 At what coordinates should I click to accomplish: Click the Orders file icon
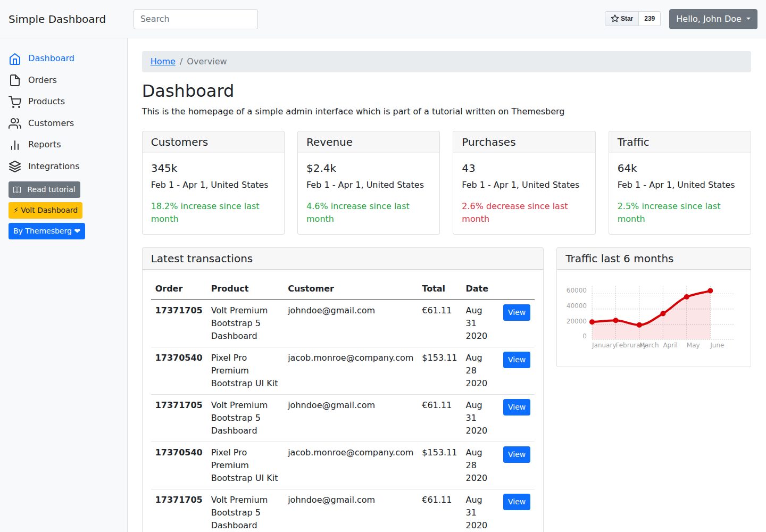15,80
